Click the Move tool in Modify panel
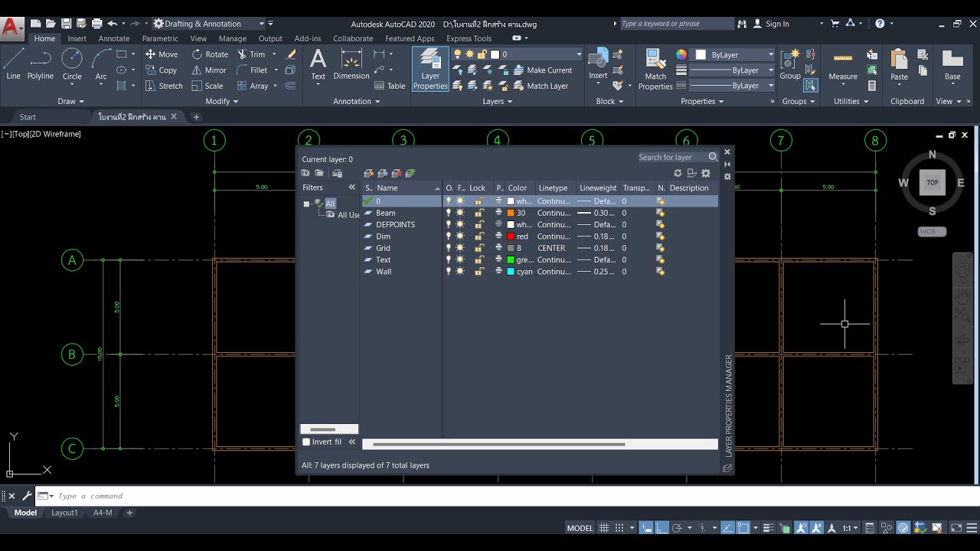Image resolution: width=980 pixels, height=551 pixels. coord(162,54)
